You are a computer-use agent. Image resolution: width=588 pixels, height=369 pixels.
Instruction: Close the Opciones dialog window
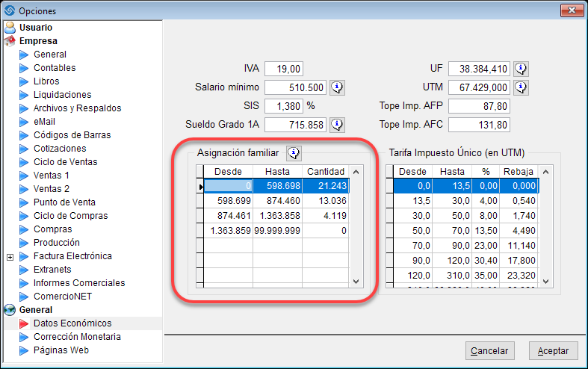572,10
